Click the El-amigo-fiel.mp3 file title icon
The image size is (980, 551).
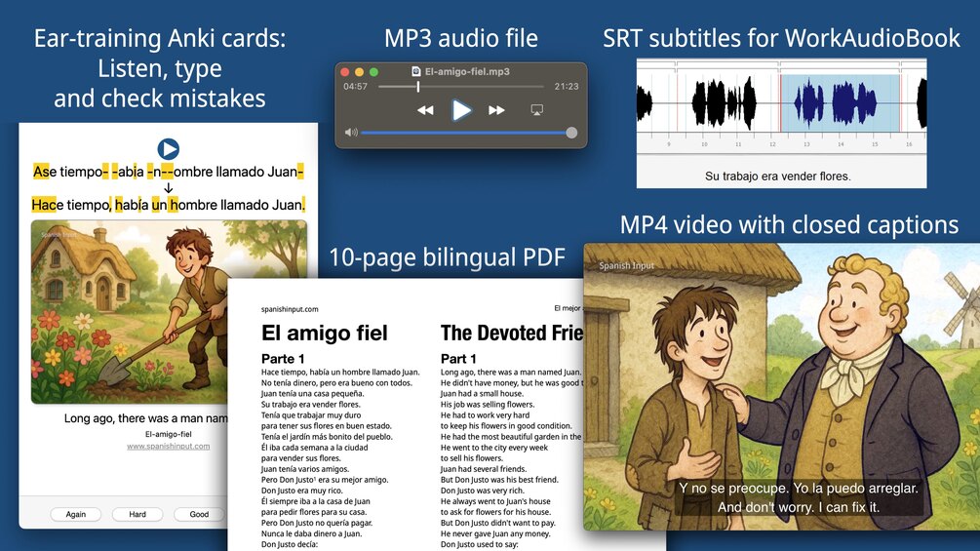[x=416, y=72]
